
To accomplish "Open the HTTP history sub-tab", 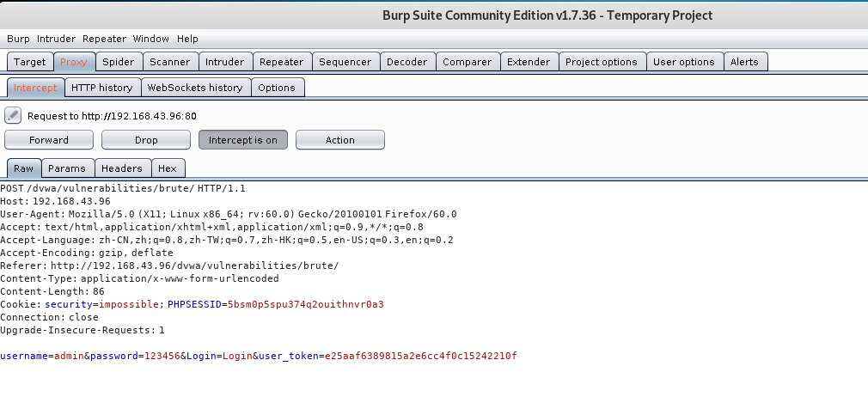I will pos(102,88).
